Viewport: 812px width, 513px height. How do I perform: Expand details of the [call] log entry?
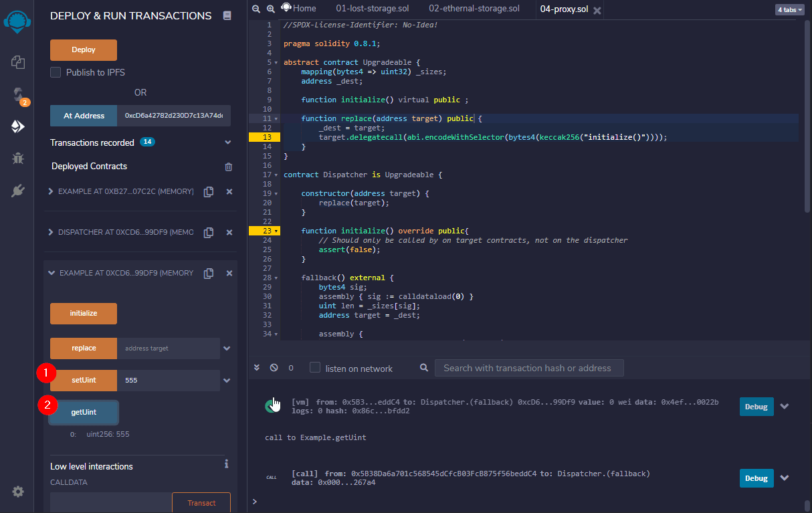click(x=785, y=478)
